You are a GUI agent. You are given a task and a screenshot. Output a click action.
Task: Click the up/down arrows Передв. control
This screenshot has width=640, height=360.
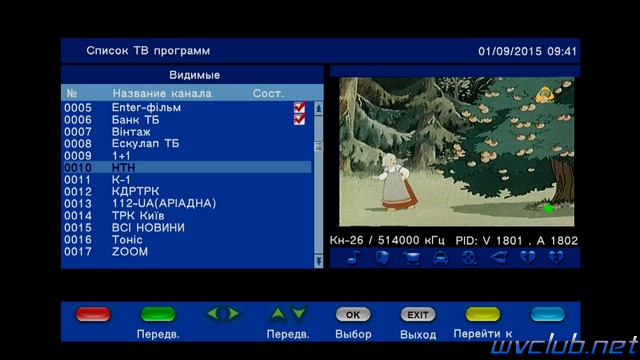click(288, 313)
